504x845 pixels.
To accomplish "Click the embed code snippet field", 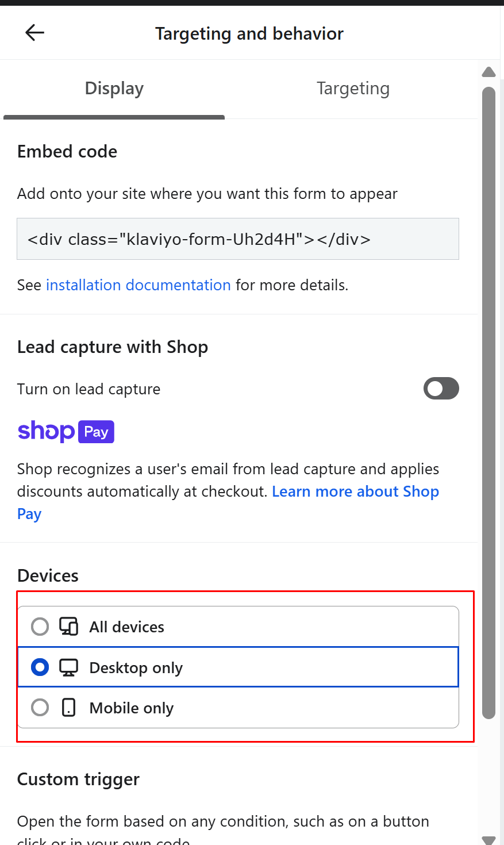I will [237, 239].
